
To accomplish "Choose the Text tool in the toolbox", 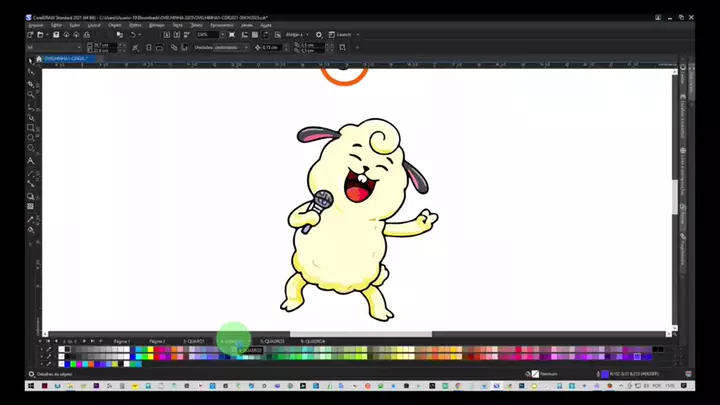I will click(31, 161).
